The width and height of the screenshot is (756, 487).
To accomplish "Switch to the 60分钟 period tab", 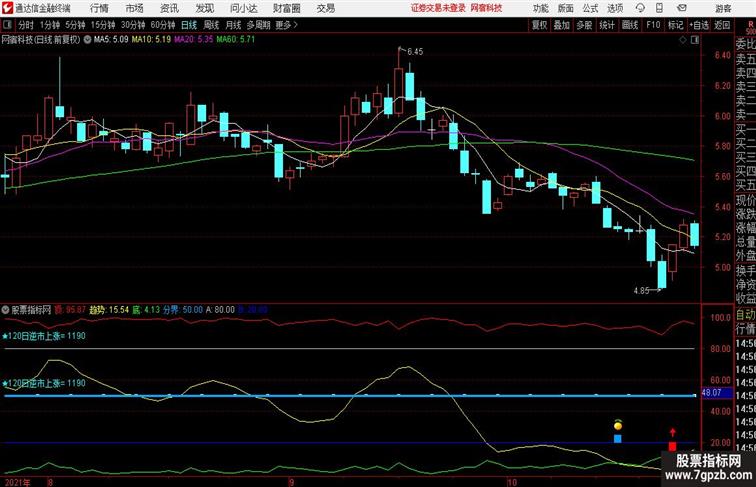I will [162, 25].
